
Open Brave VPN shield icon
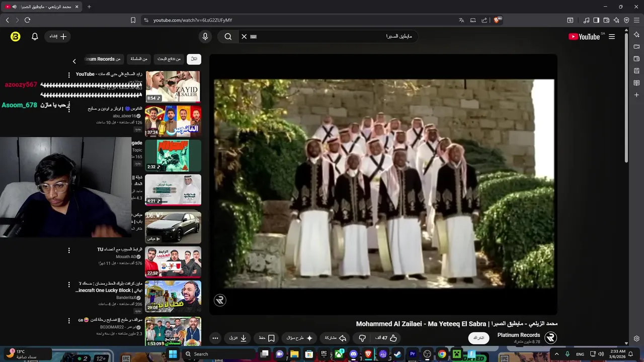tap(626, 20)
